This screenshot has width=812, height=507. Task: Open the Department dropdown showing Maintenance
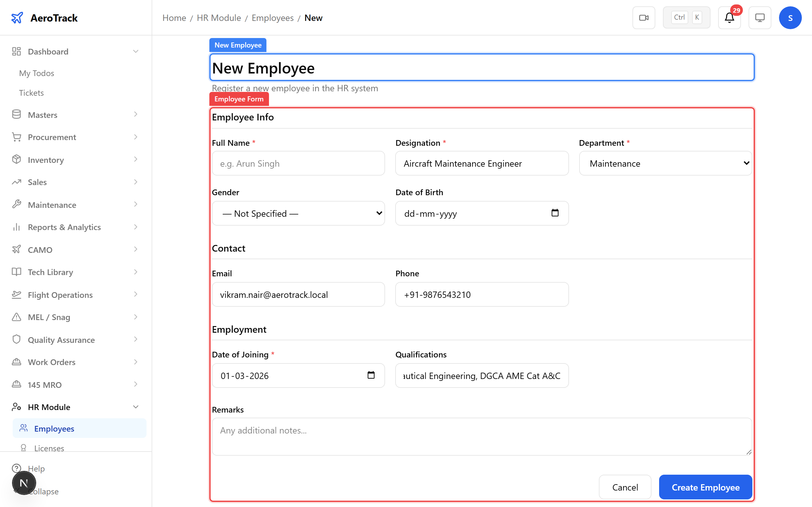click(x=665, y=163)
